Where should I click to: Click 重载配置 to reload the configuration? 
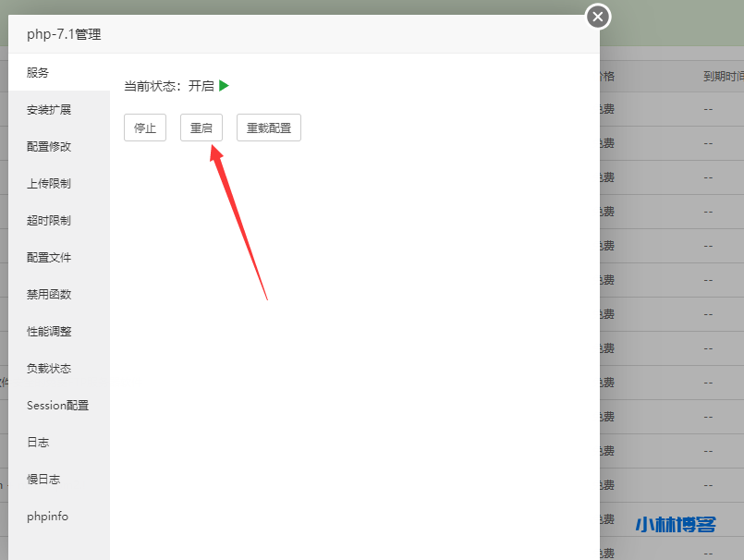(268, 128)
